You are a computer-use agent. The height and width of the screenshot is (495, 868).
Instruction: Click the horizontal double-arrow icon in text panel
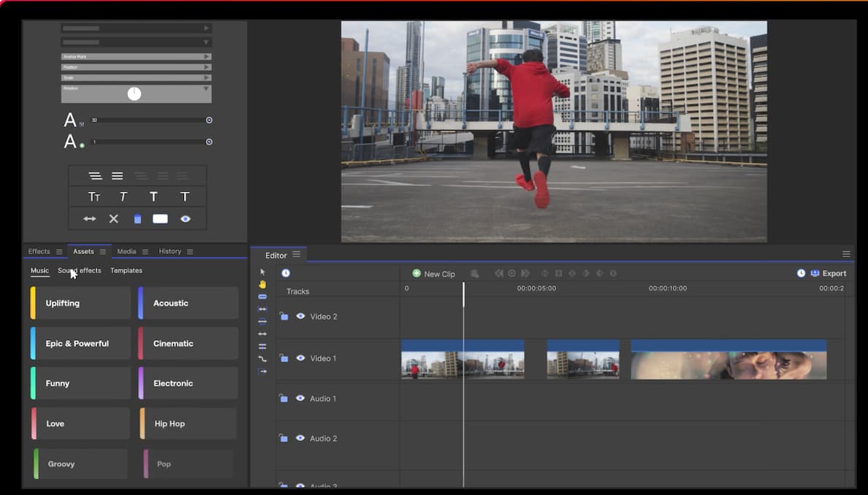click(x=89, y=219)
